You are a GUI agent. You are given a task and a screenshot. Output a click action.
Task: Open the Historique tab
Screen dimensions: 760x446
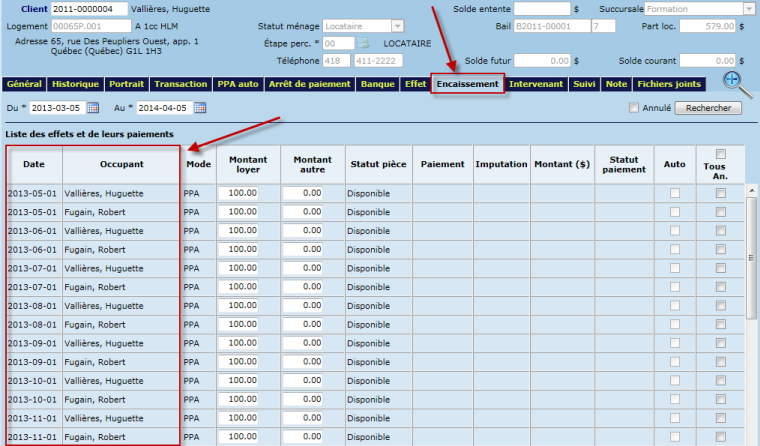click(75, 84)
